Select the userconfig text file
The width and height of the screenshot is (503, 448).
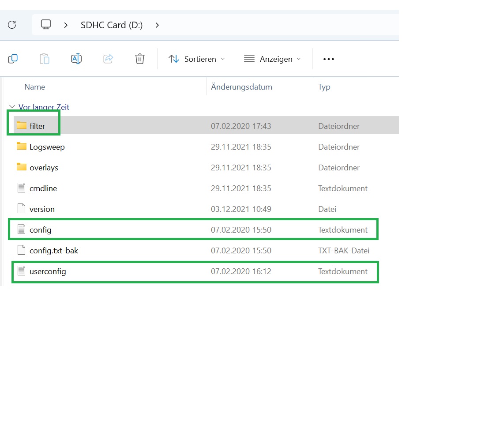tap(48, 271)
